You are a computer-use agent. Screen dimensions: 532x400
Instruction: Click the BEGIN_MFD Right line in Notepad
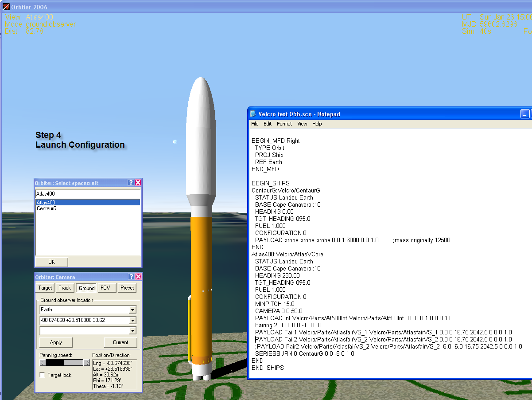tap(276, 141)
